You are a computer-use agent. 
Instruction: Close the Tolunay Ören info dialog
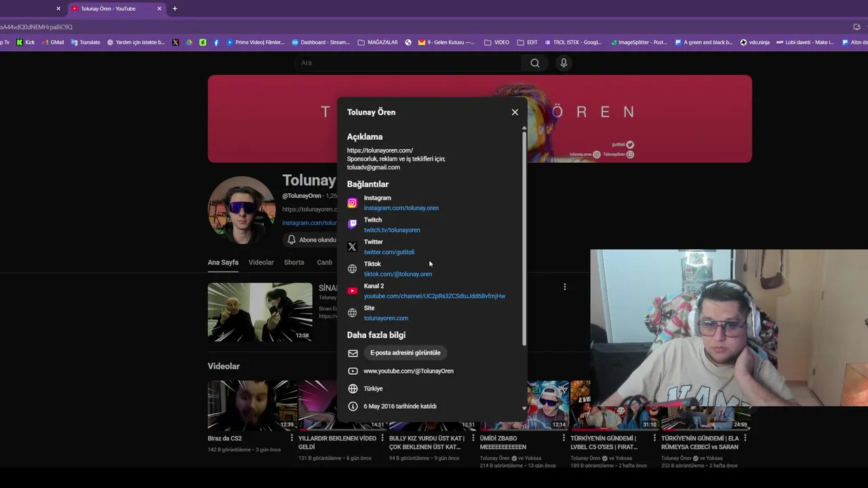tap(515, 112)
